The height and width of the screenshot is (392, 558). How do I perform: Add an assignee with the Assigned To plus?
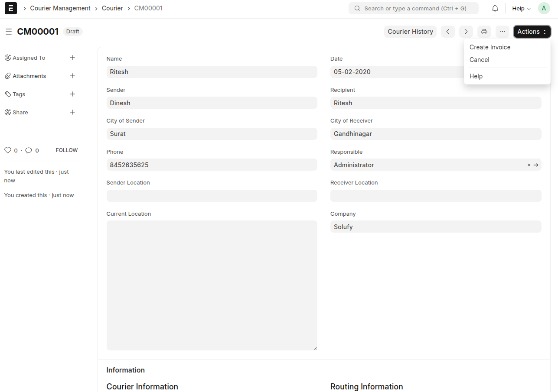point(72,58)
